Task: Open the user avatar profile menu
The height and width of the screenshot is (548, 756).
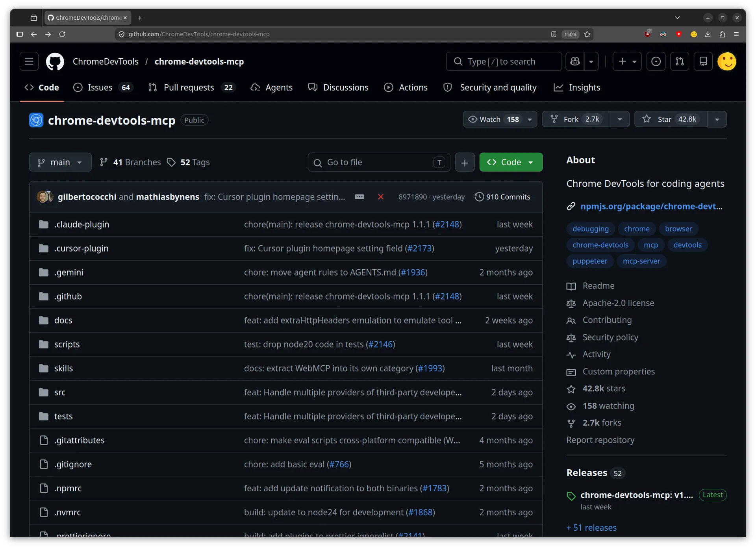Action: click(727, 61)
